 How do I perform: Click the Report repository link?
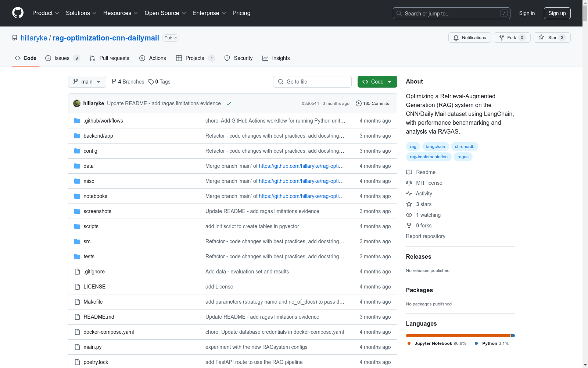426,236
